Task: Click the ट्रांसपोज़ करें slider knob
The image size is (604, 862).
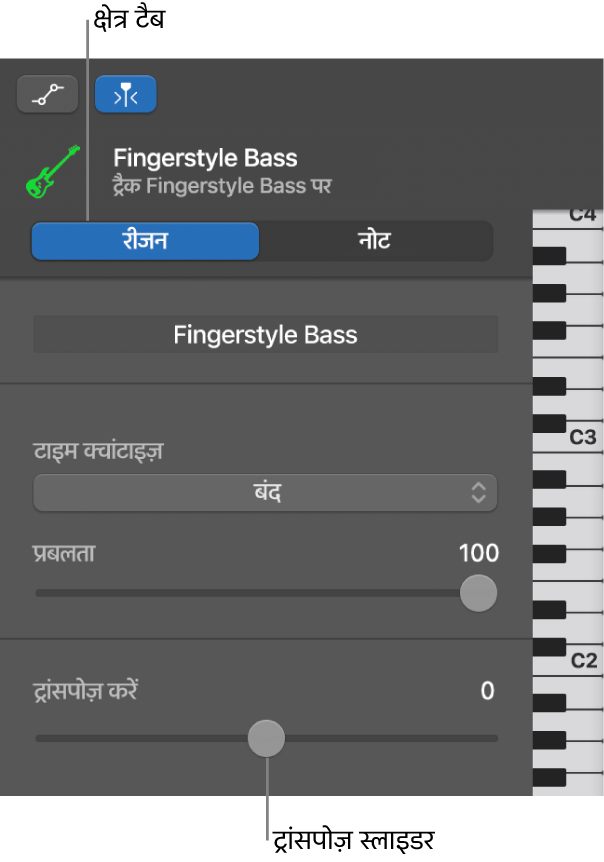Action: tap(266, 739)
